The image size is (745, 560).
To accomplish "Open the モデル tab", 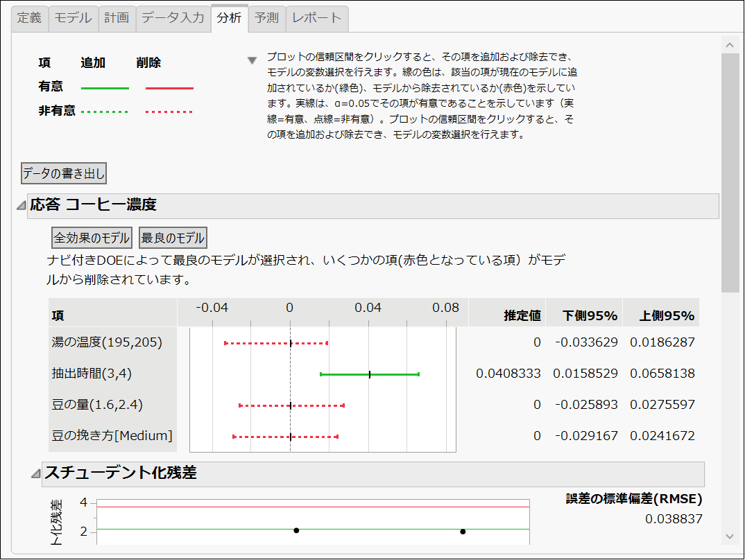I will pyautogui.click(x=72, y=19).
